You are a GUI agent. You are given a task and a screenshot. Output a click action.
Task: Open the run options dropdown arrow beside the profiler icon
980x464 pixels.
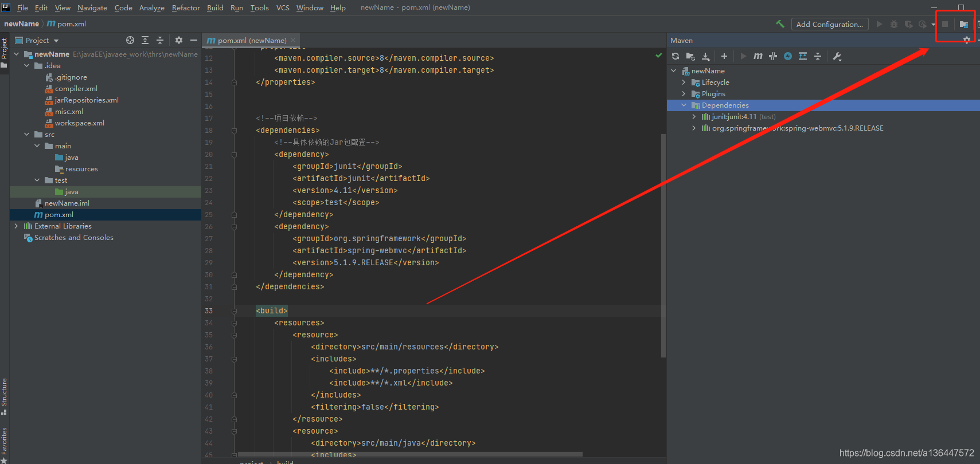[x=934, y=24]
